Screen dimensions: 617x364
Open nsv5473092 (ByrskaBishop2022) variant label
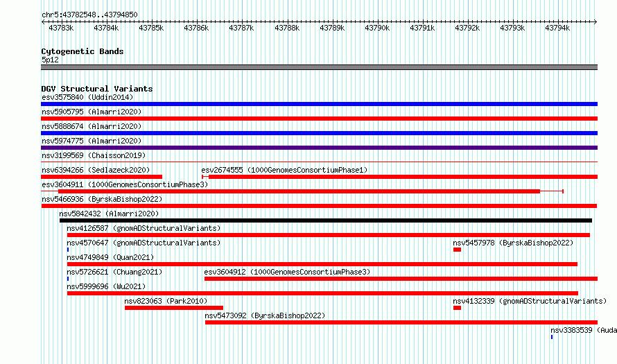tap(265, 315)
